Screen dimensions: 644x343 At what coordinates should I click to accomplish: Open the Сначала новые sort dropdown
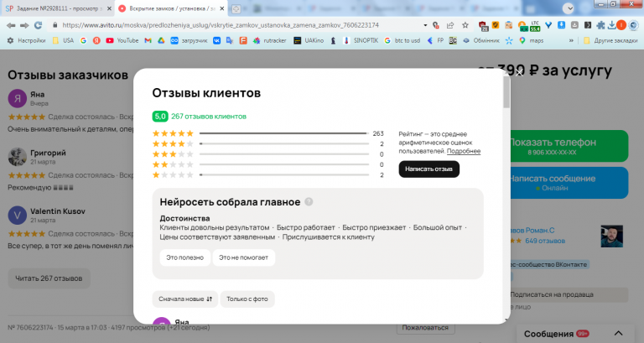click(185, 299)
